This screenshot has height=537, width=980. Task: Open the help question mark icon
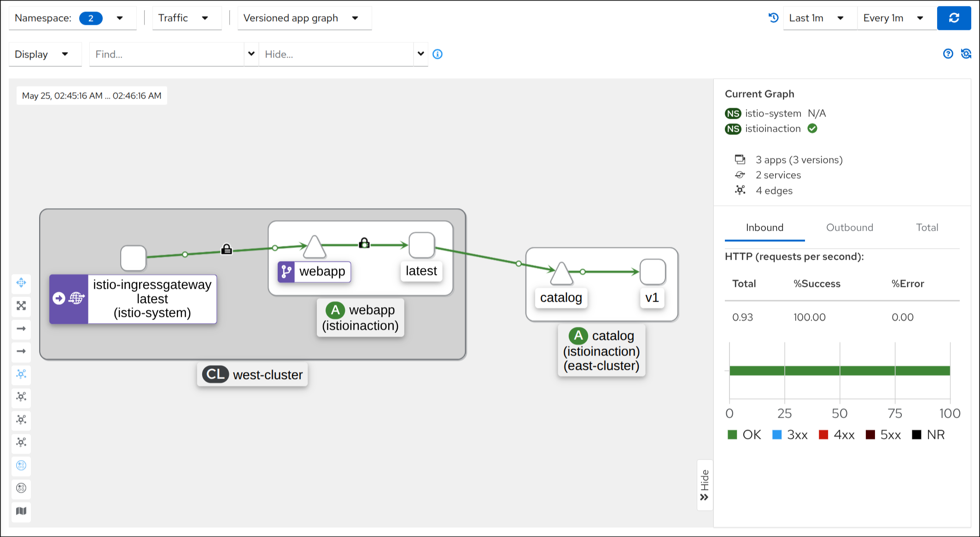(x=948, y=54)
